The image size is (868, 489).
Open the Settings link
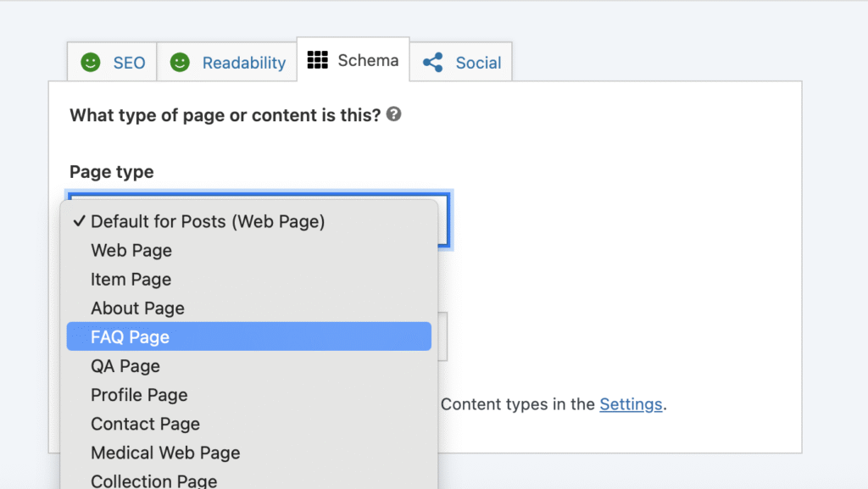pyautogui.click(x=631, y=404)
